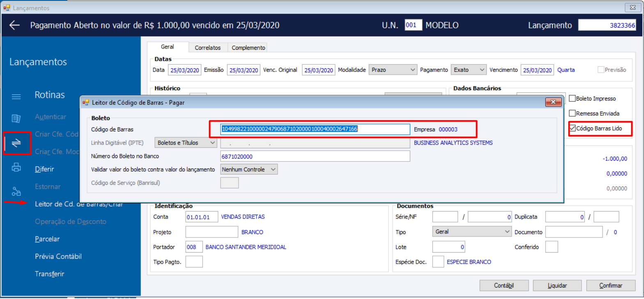Click the U.N. code field
The image size is (644, 299).
414,25
